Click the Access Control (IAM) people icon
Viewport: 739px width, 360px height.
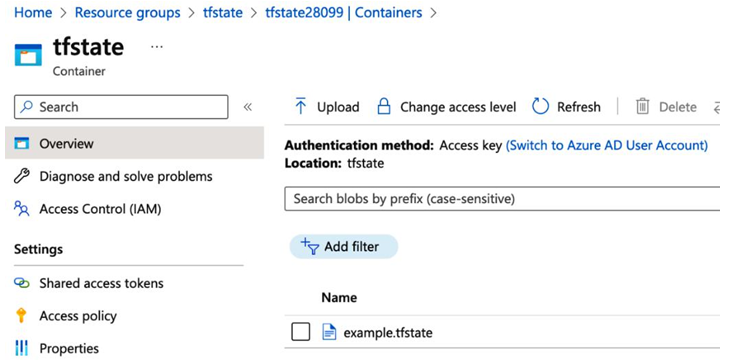click(22, 208)
